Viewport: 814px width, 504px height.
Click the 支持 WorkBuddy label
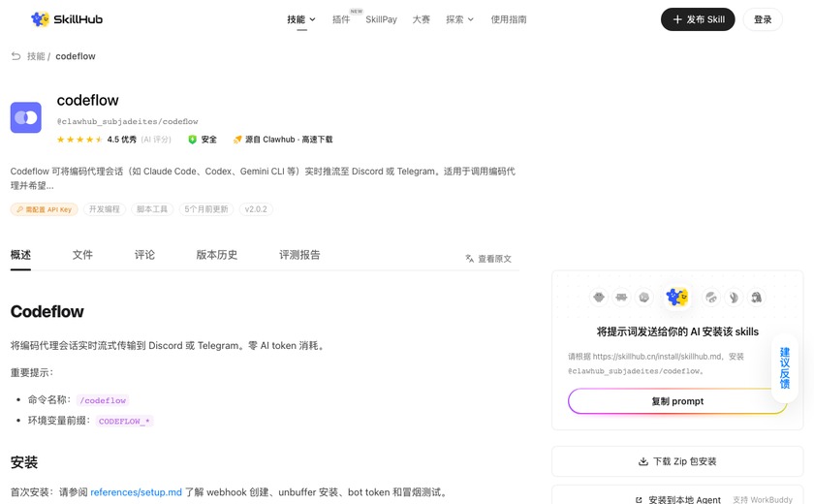point(763,500)
